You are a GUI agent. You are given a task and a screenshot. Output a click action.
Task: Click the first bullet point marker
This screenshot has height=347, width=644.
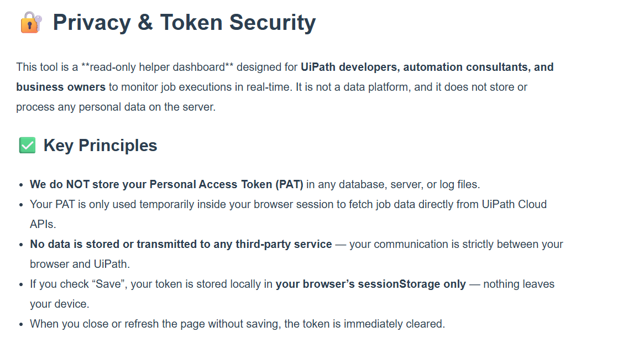21,185
